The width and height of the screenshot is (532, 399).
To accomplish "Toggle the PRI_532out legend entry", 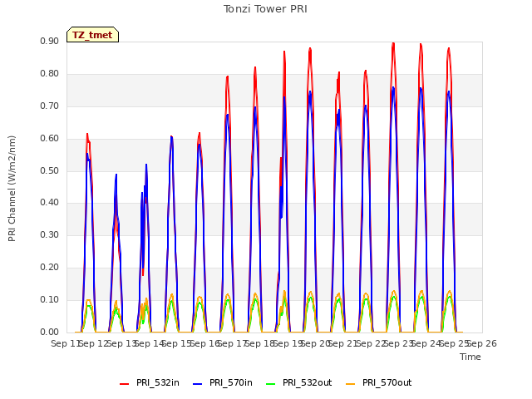I will 299,383.
